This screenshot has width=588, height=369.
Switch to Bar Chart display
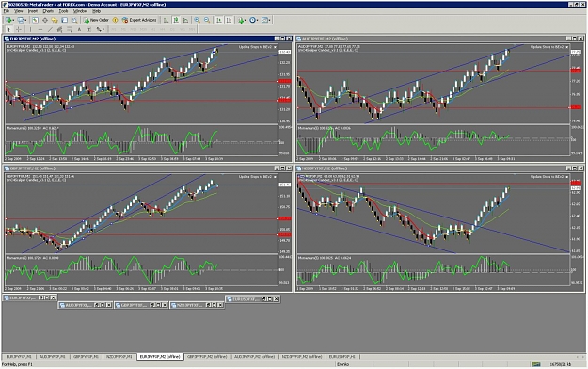click(166, 20)
